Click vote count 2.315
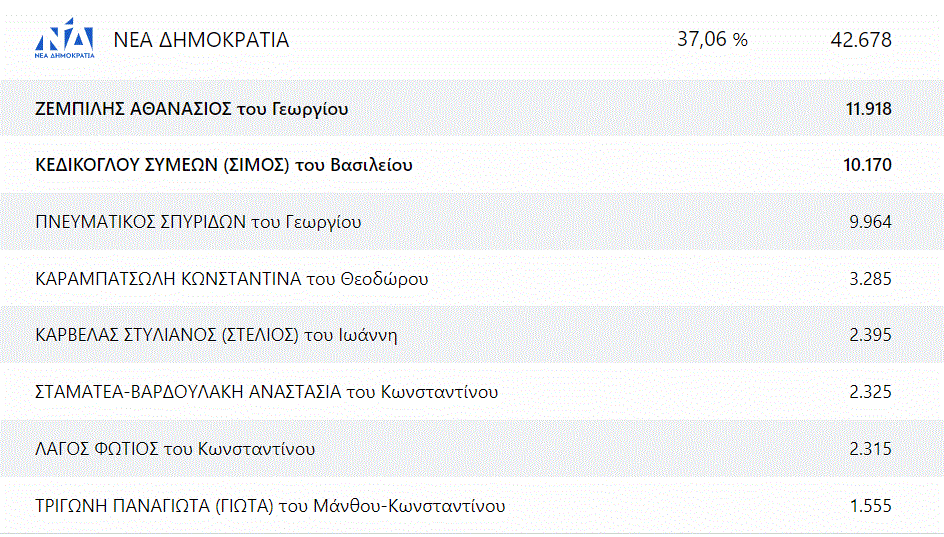Screen dimensions: 944x537 [870, 449]
